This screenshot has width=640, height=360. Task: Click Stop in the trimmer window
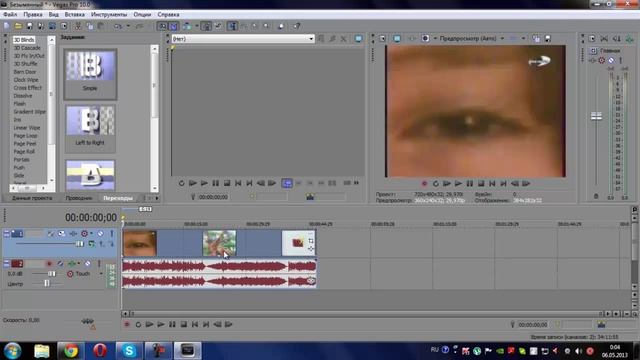[227, 183]
